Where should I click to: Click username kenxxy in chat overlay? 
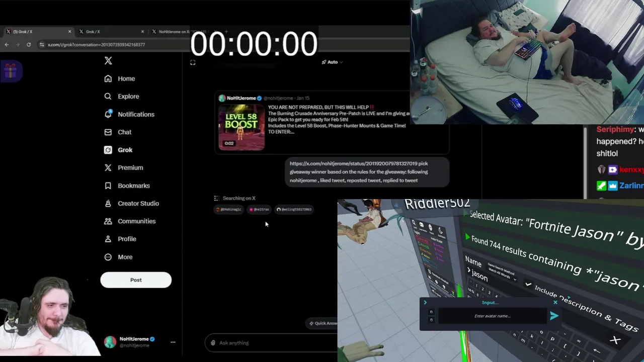631,170
